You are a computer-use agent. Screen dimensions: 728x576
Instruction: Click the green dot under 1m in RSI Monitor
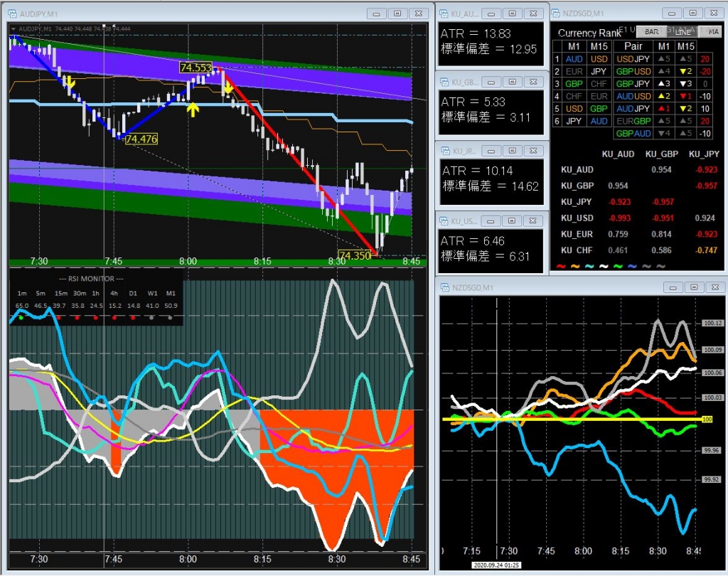pos(21,317)
